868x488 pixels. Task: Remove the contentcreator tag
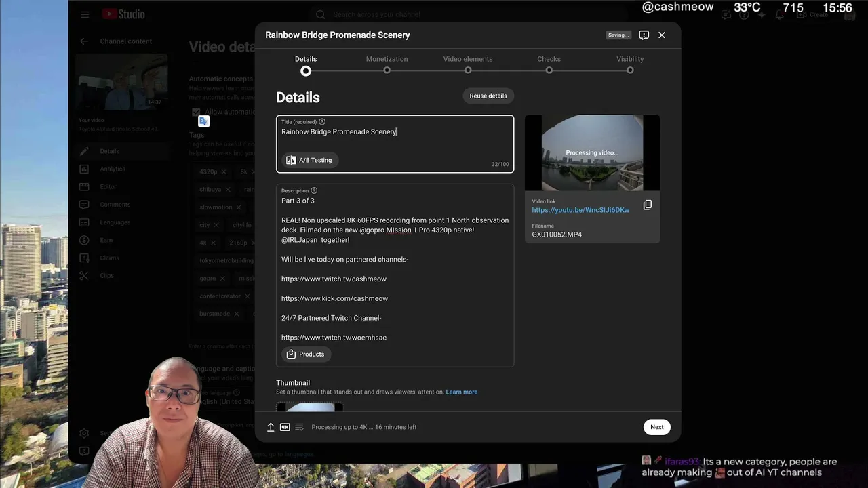[248, 296]
